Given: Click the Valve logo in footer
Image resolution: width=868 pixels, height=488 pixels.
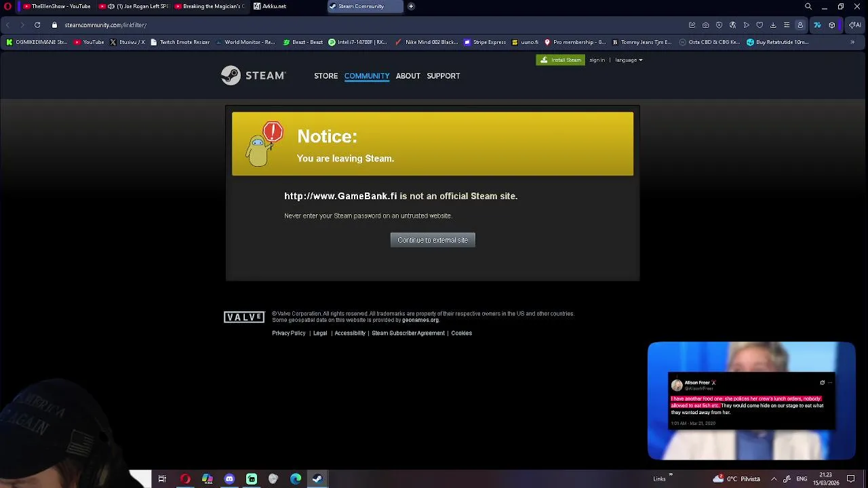Looking at the screenshot, I should [x=244, y=317].
